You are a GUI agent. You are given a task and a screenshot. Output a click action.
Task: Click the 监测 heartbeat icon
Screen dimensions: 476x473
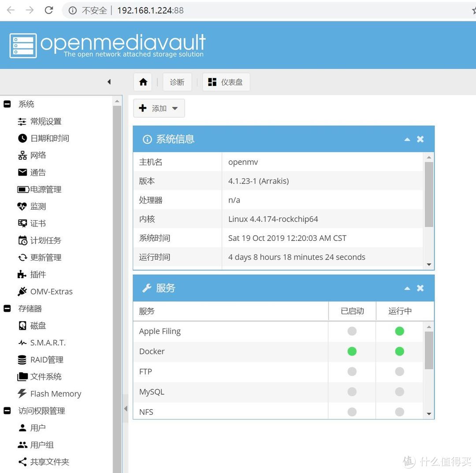(22, 206)
